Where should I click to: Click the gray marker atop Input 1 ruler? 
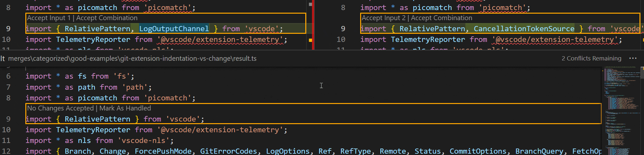tap(310, 4)
